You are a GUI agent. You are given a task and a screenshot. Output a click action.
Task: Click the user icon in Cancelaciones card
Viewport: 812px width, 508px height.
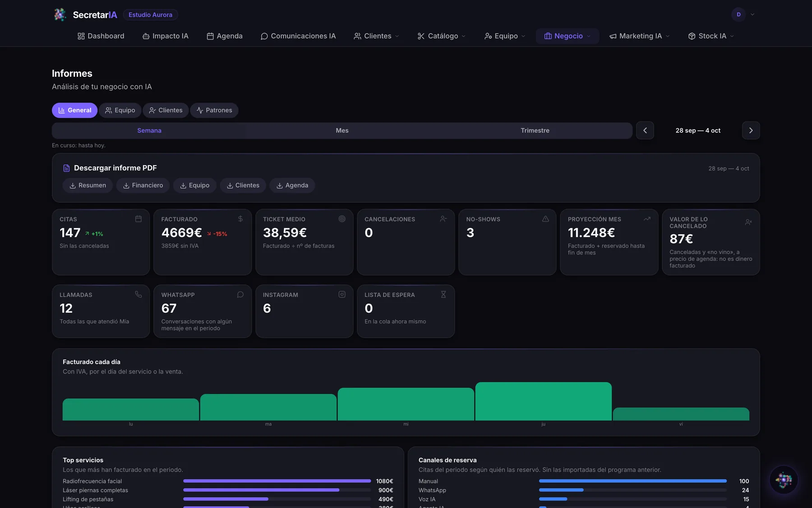(x=443, y=219)
